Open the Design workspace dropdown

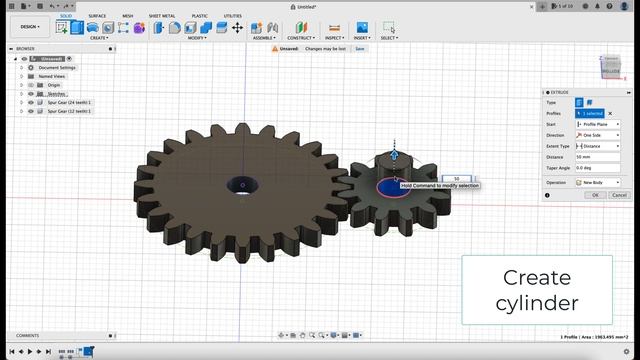30,27
